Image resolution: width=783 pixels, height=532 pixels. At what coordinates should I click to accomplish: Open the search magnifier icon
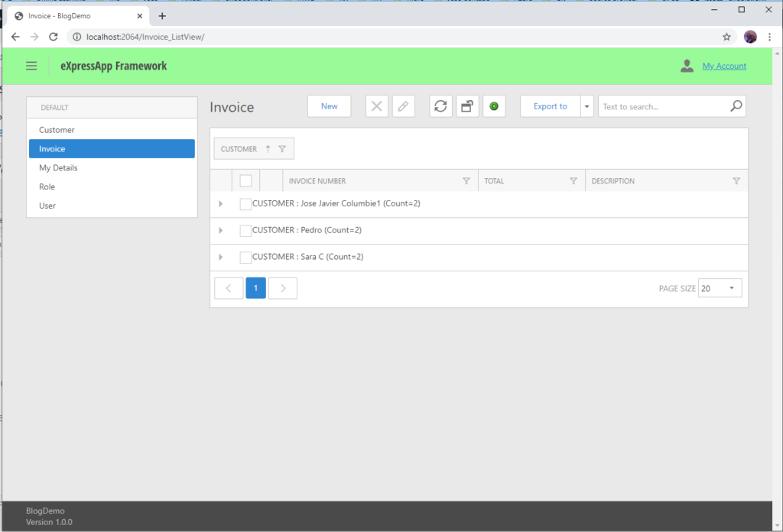735,105
